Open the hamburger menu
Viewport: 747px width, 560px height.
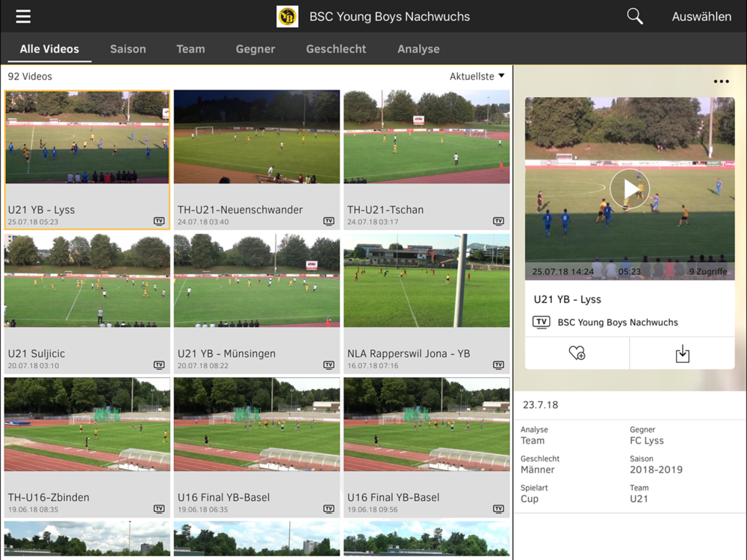(x=23, y=16)
